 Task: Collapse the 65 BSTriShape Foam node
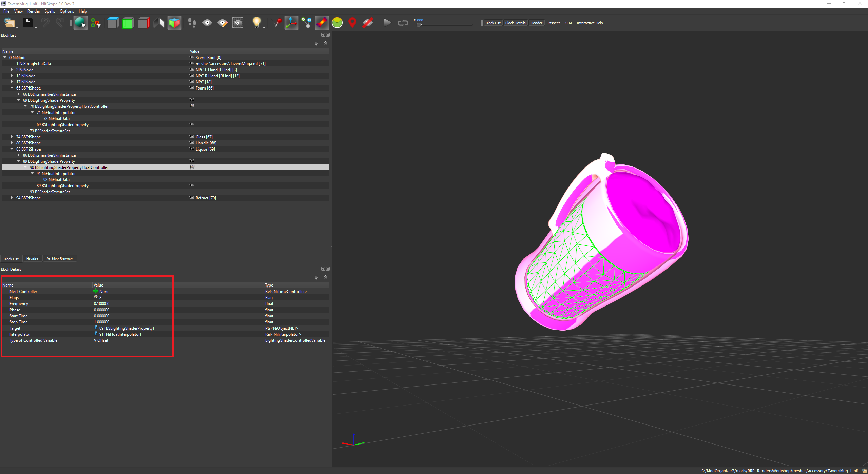click(x=12, y=88)
